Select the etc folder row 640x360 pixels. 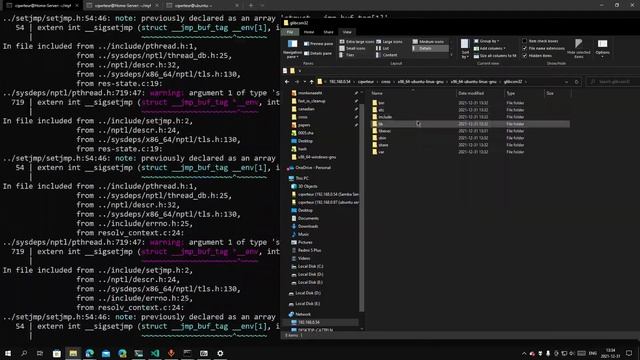470,110
